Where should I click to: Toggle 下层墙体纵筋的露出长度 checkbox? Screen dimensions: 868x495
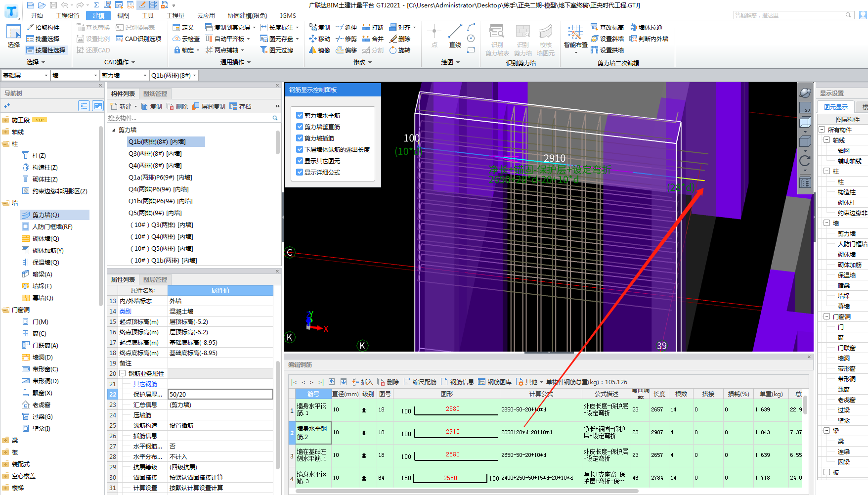(300, 149)
